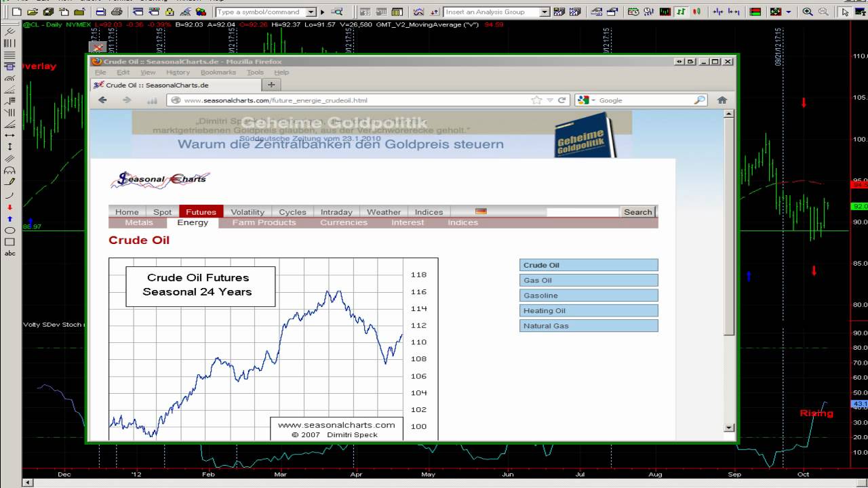Click the Open folder icon in main toolbar
This screenshot has width=868, height=488.
click(33, 12)
